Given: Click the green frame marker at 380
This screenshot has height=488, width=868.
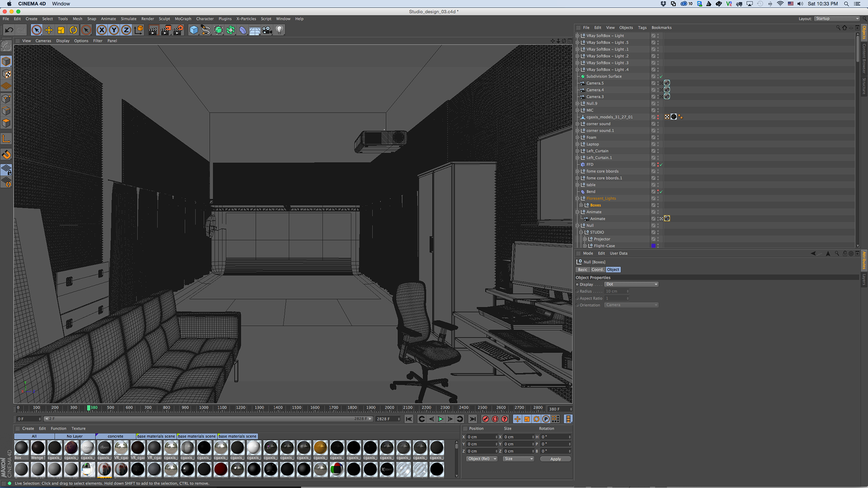Looking at the screenshot, I should (89, 408).
